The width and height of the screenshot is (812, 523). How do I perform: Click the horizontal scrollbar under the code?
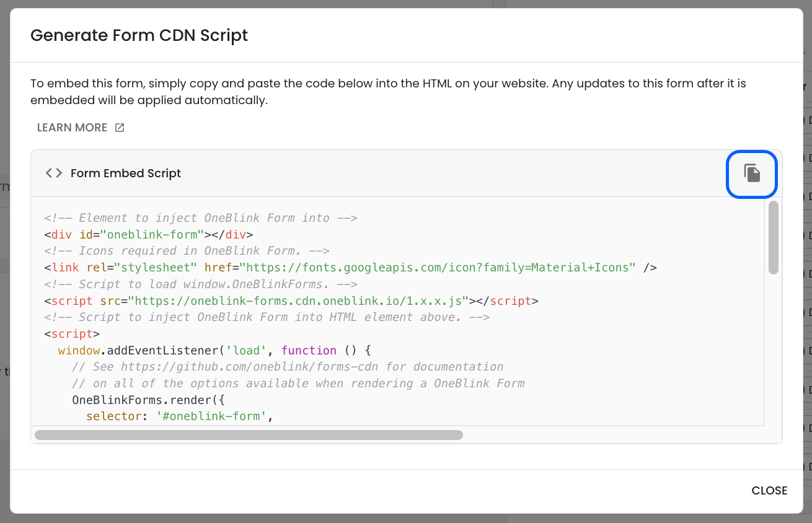(x=249, y=435)
